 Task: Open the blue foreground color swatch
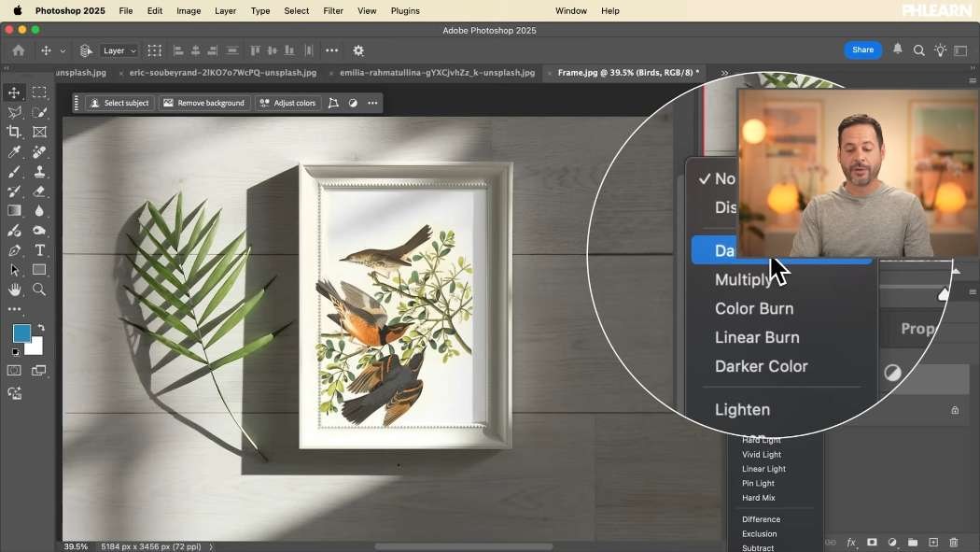click(21, 333)
